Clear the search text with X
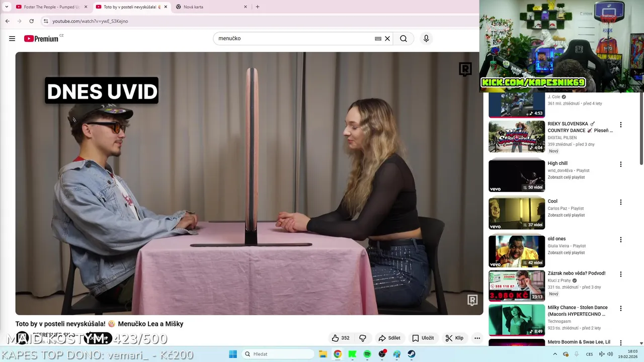Screen dimensions: 644x362 click(387, 39)
